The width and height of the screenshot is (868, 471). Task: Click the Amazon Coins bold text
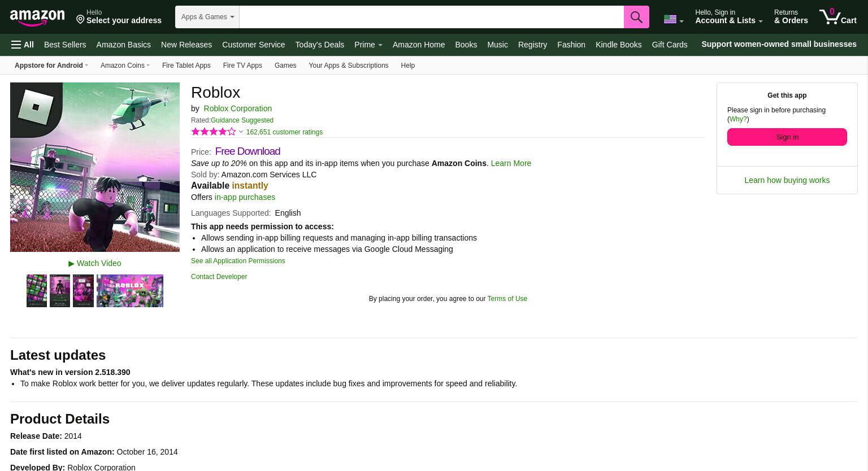459,163
